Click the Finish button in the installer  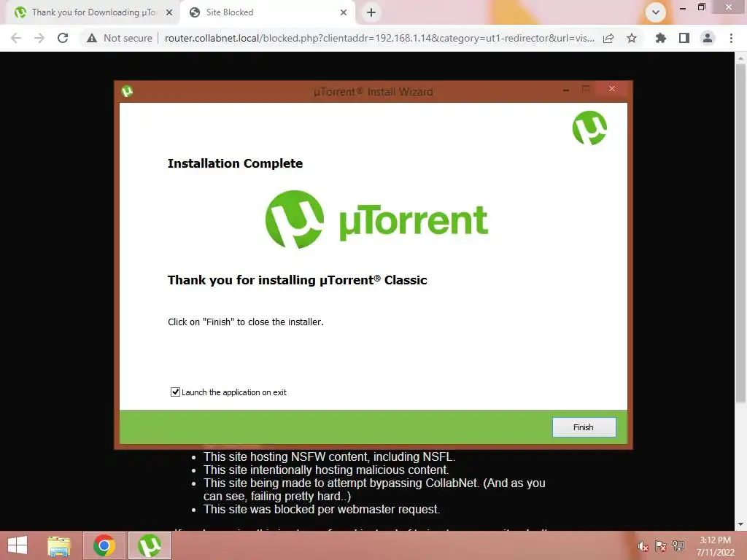click(x=584, y=427)
